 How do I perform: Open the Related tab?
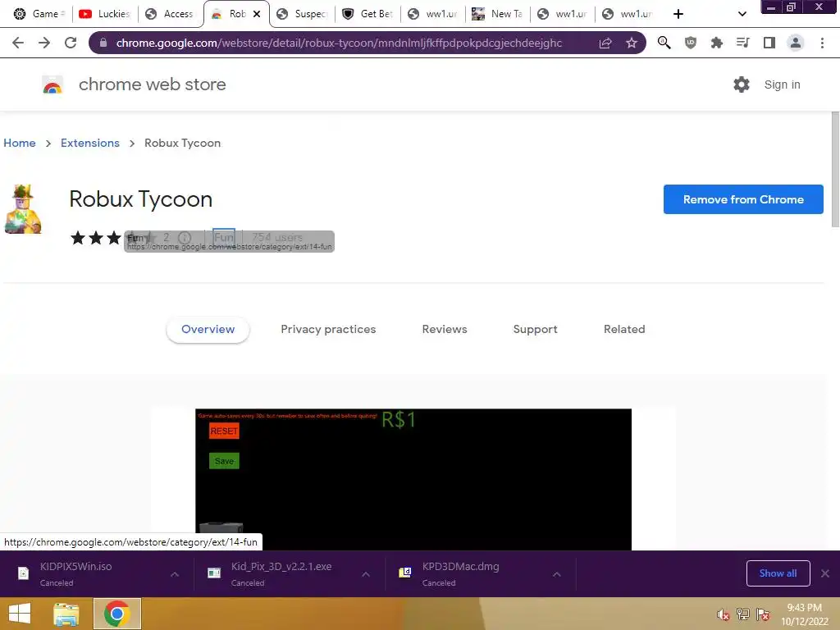624,330
